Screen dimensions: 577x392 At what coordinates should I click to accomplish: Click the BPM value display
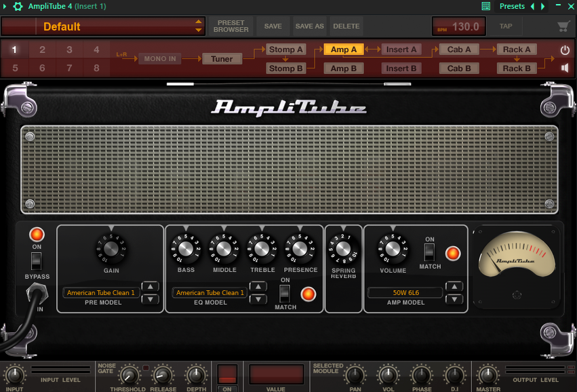pos(458,26)
